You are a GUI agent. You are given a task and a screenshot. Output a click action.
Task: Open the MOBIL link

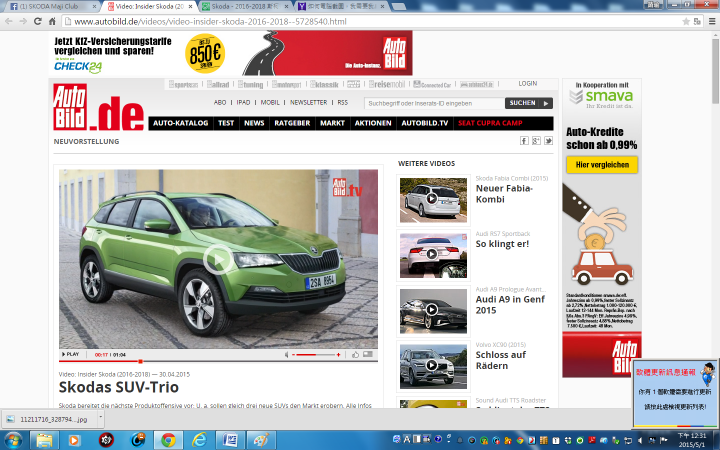270,102
